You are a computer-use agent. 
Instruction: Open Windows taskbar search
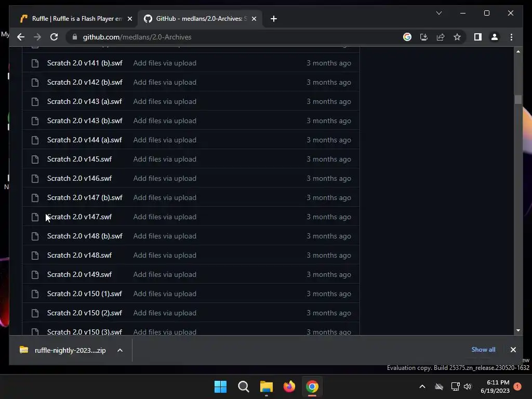coord(244,387)
